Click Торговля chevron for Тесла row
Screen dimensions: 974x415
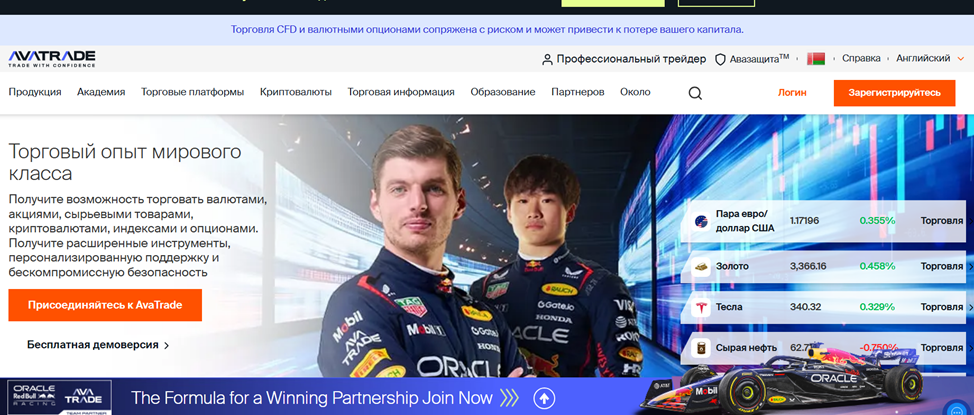(969, 307)
